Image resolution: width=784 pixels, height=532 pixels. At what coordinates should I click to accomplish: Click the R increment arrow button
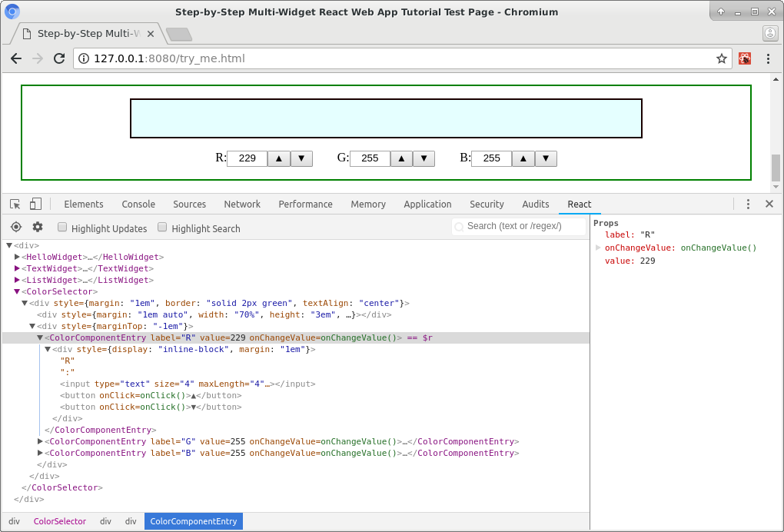[x=278, y=158]
